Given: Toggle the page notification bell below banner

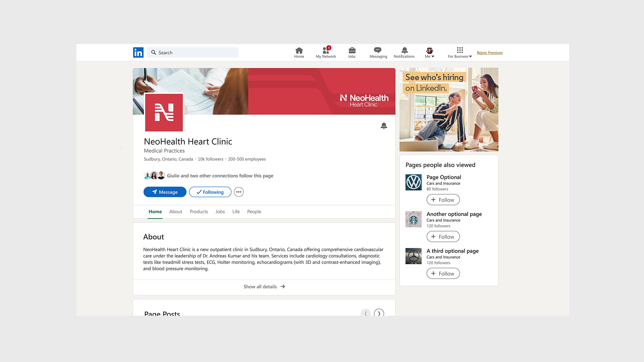Looking at the screenshot, I should (384, 126).
